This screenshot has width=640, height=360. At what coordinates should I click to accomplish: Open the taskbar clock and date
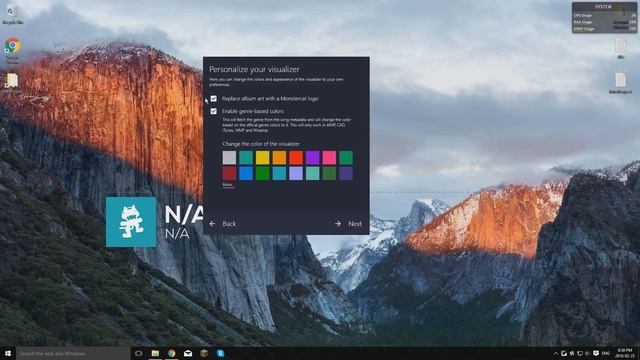624,353
